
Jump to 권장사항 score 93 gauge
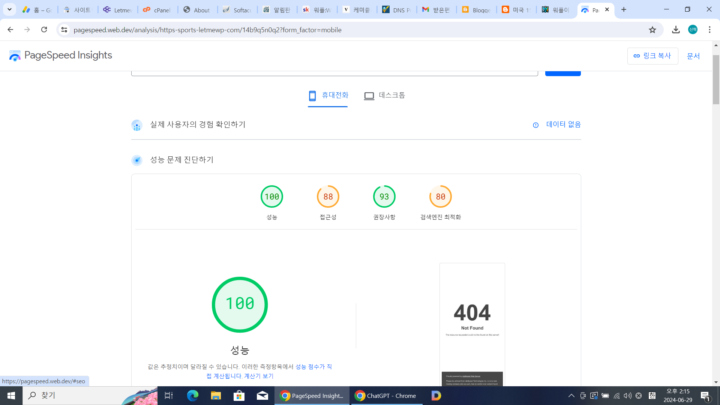click(x=384, y=197)
